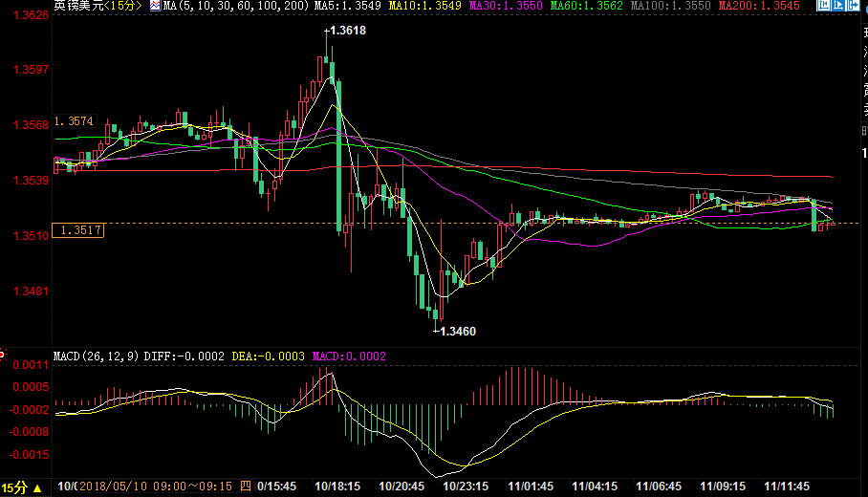
Task: Click the 11/09:15 time axis label
Action: click(723, 486)
